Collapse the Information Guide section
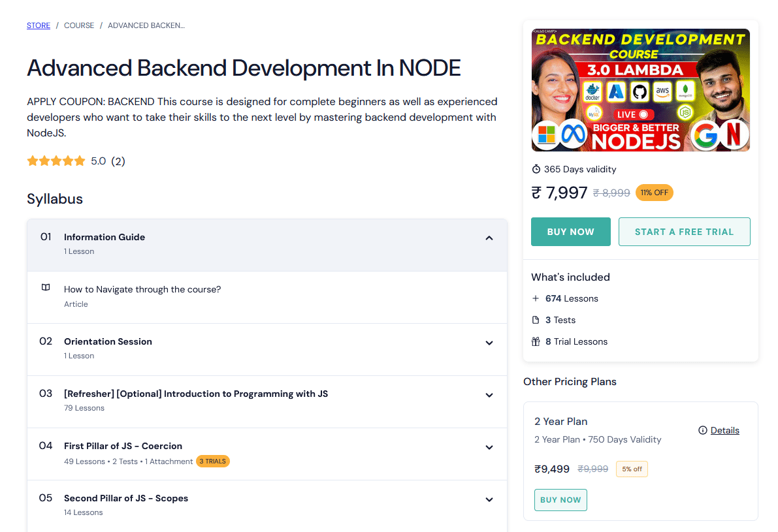 (x=489, y=238)
